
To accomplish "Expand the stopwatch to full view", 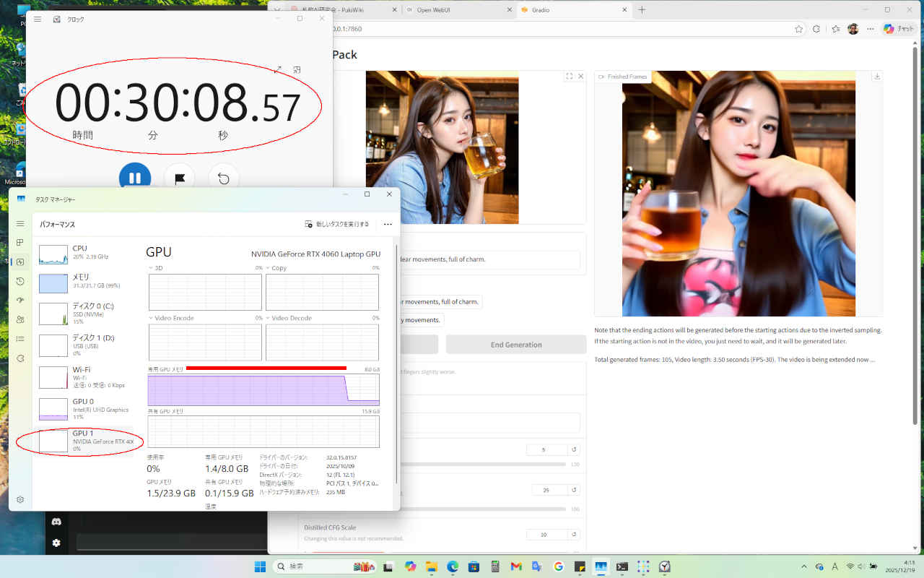I will click(x=278, y=70).
